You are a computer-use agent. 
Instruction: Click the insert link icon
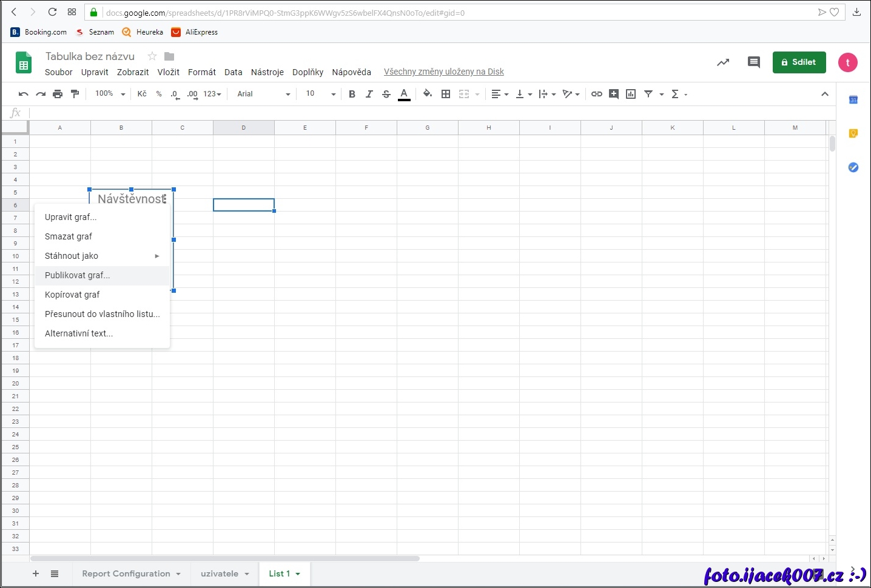coord(597,94)
